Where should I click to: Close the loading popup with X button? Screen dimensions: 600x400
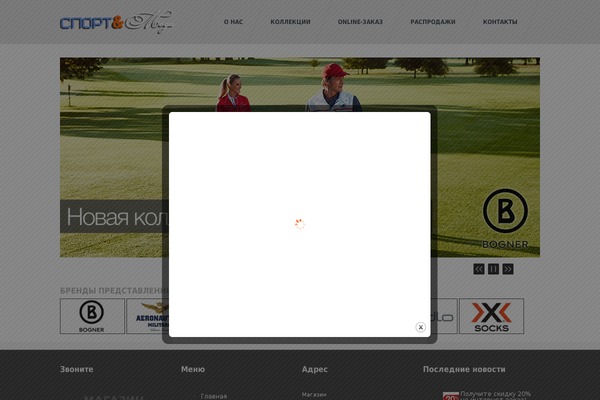[420, 327]
